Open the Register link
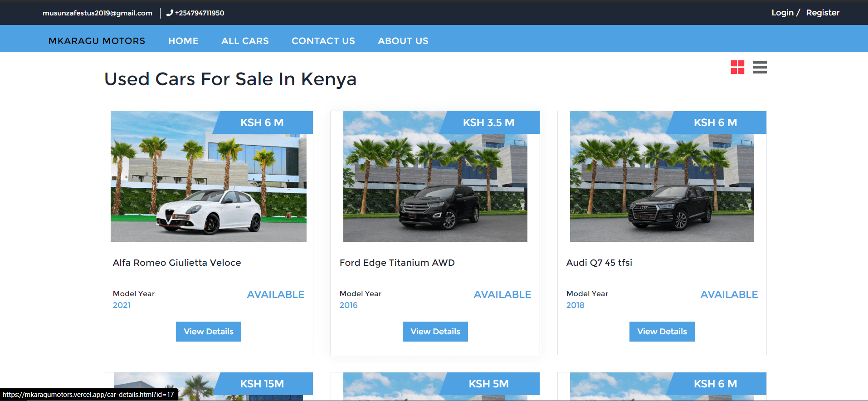Screen dimensions: 868x401 [x=823, y=13]
